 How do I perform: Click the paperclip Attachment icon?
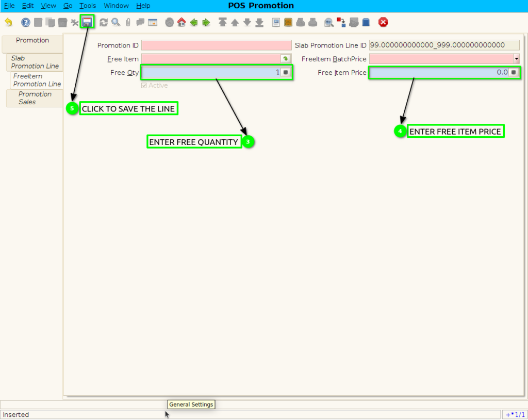point(128,22)
